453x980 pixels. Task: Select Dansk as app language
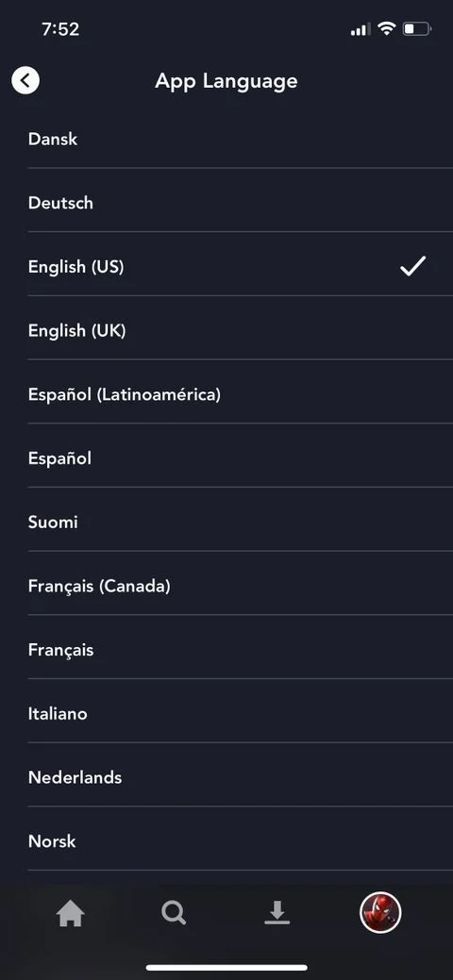tap(226, 139)
